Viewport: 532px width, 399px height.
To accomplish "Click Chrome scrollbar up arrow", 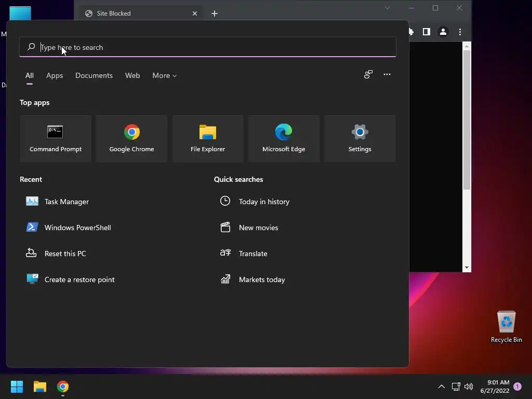I will coord(467,46).
